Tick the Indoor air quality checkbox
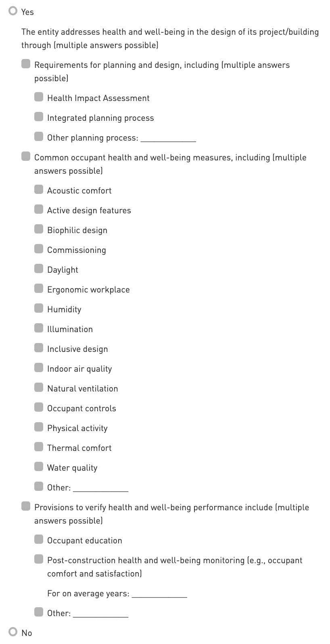Viewport: 330px width, 644px height. [x=39, y=368]
